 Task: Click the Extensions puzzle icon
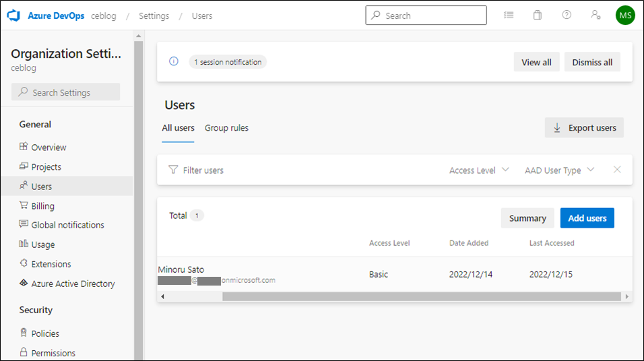coord(24,263)
